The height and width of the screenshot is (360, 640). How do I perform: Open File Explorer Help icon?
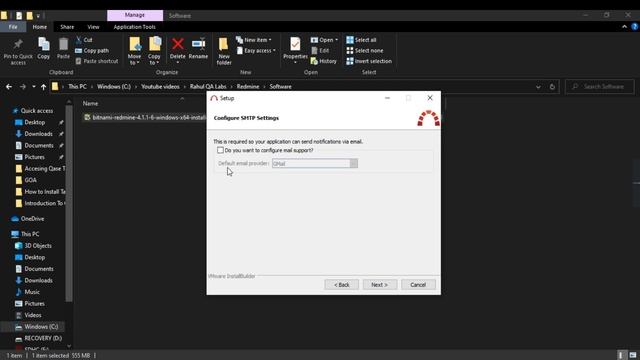tap(635, 27)
